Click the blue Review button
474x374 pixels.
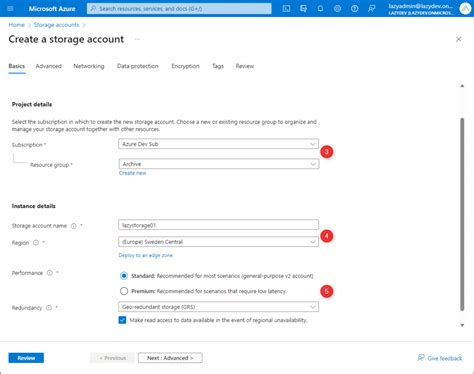pyautogui.click(x=26, y=358)
